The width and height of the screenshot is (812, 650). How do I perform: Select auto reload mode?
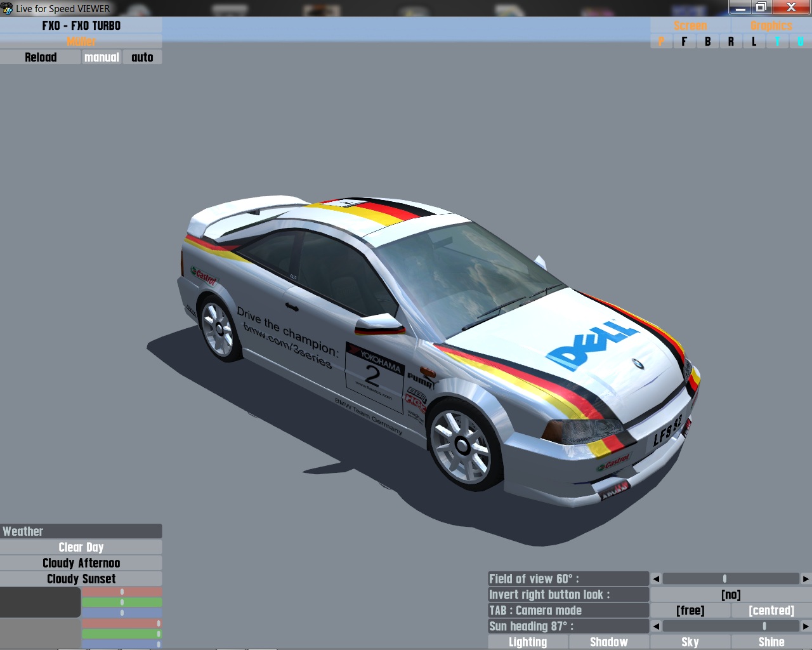pos(142,57)
